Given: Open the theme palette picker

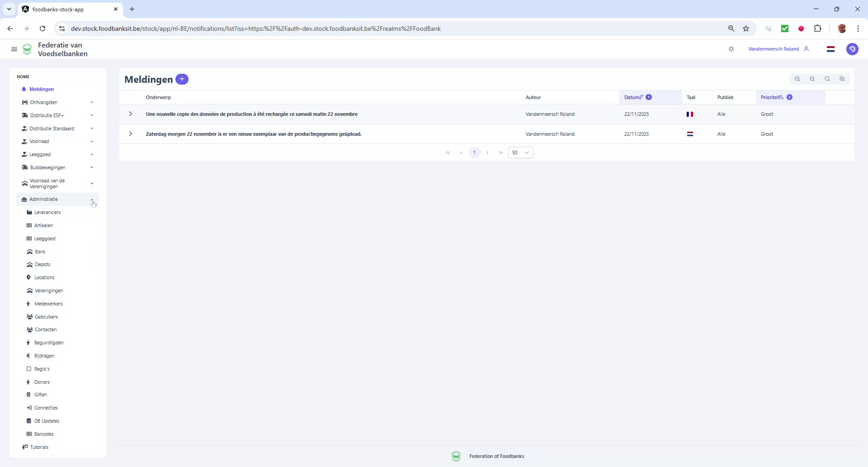Looking at the screenshot, I should (x=853, y=49).
